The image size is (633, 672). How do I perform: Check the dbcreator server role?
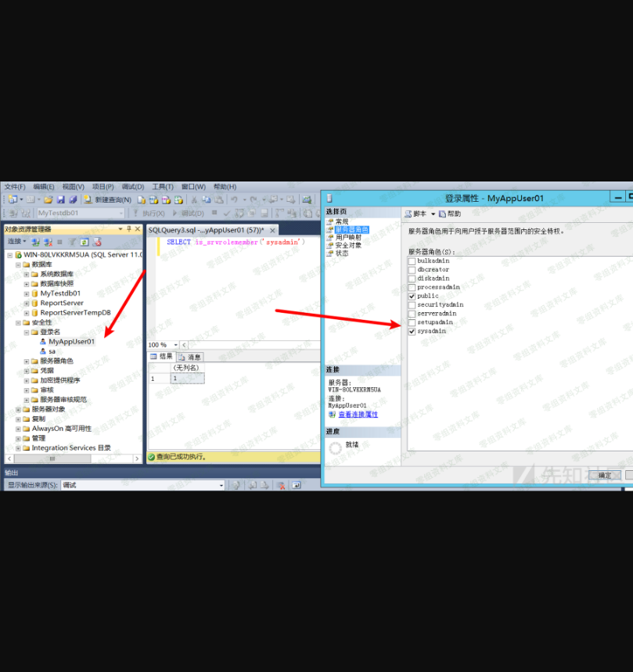pyautogui.click(x=412, y=270)
